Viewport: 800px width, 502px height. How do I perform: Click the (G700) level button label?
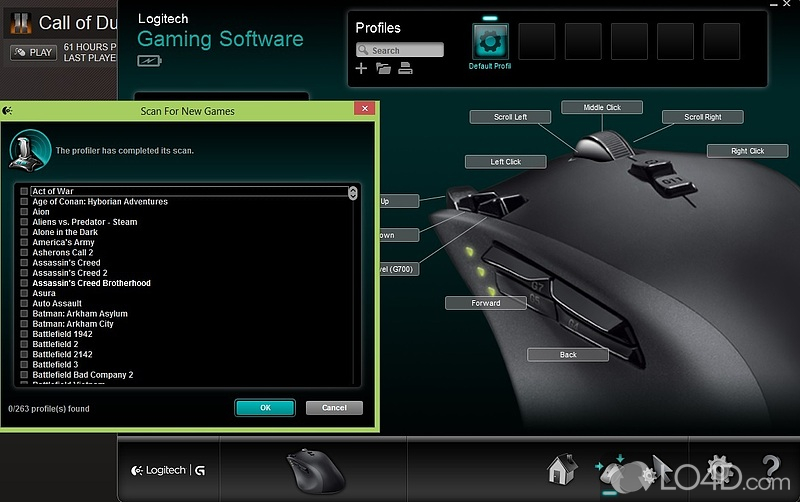click(x=399, y=269)
